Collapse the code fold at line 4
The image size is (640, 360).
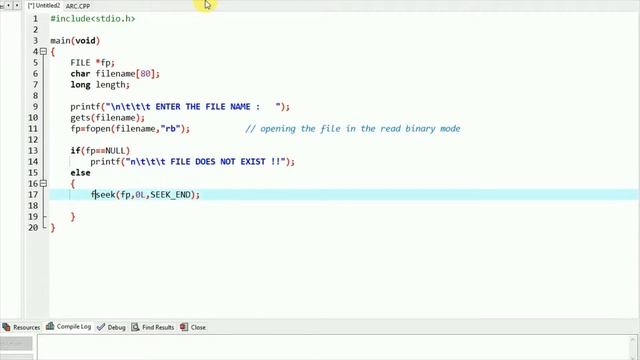pos(43,51)
